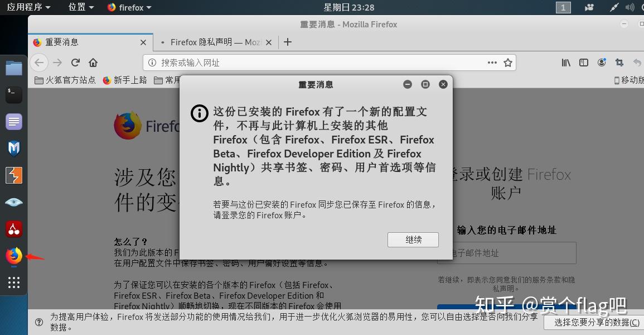The image size is (644, 335).
Task: Click the help icon in notification bar
Action: 39,322
